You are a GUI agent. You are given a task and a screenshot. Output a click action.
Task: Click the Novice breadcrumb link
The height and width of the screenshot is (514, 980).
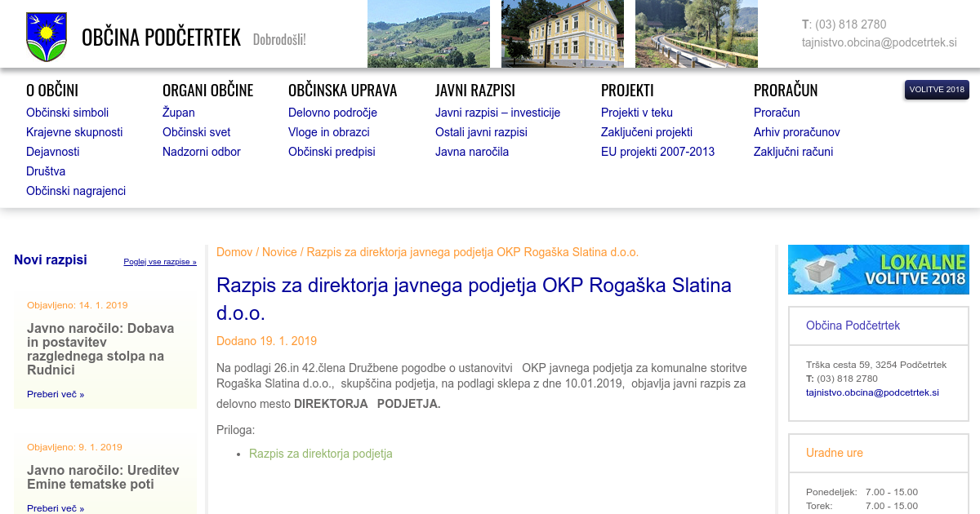[x=279, y=252]
